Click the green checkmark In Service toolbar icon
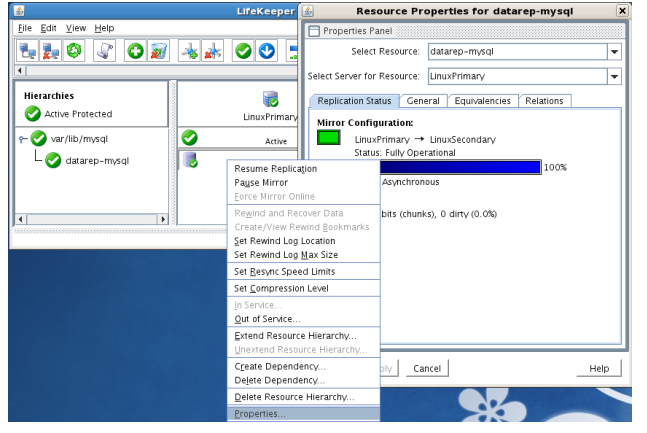The image size is (647, 433). (x=243, y=51)
